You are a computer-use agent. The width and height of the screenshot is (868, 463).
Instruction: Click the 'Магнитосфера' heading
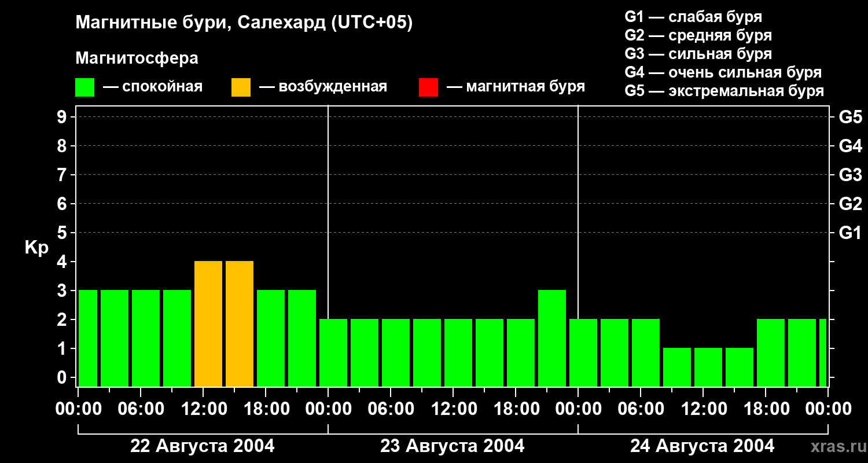pos(137,58)
